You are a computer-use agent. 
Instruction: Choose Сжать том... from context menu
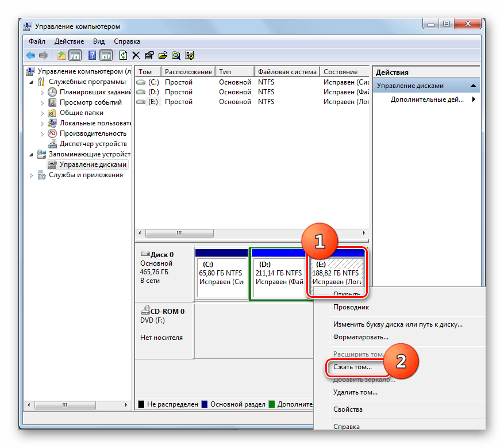pos(352,366)
